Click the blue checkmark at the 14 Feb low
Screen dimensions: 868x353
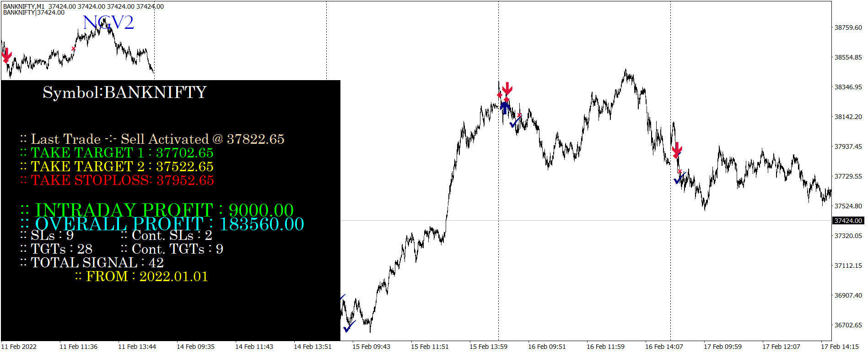350,327
